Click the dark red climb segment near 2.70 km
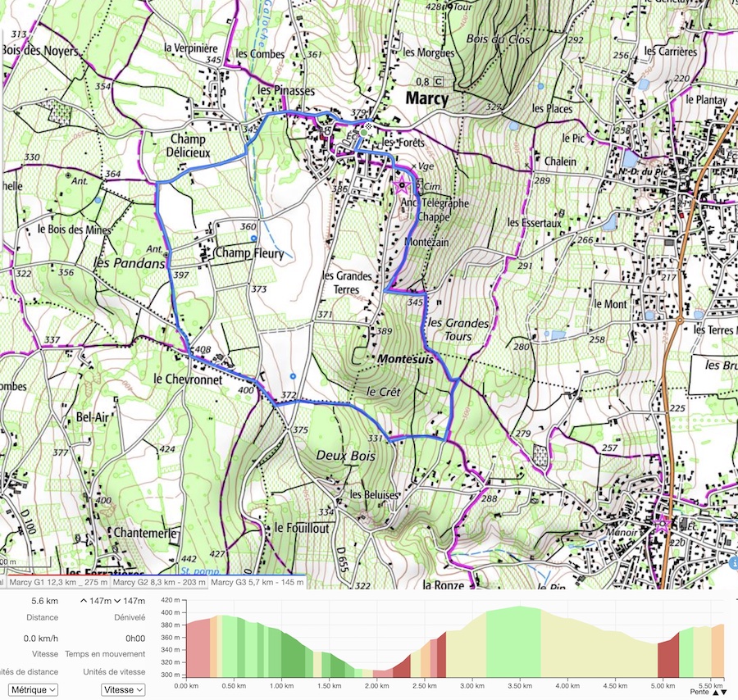This screenshot has width=738, height=700. [x=441, y=655]
